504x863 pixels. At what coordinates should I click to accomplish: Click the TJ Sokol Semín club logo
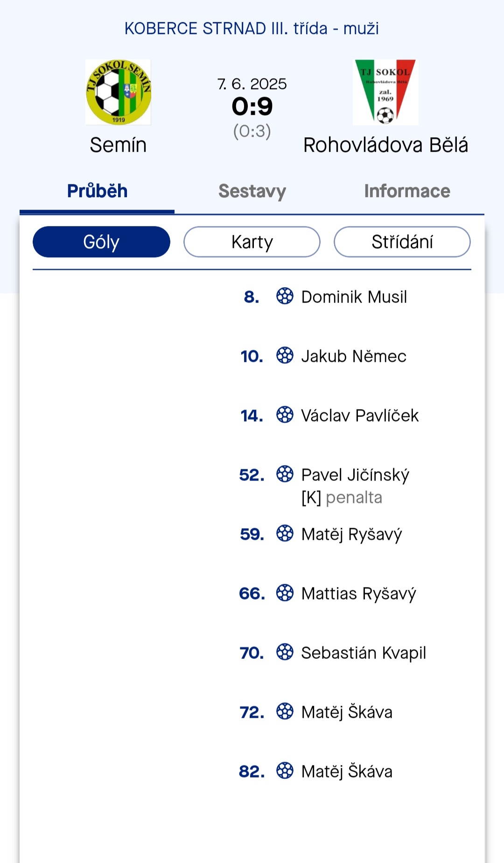tap(118, 92)
